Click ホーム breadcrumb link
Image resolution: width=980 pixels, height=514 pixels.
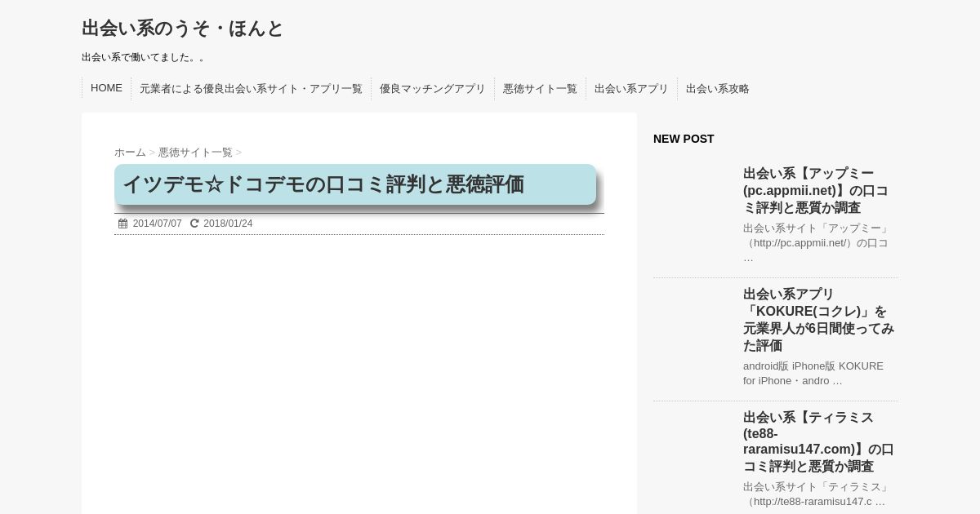tap(130, 153)
